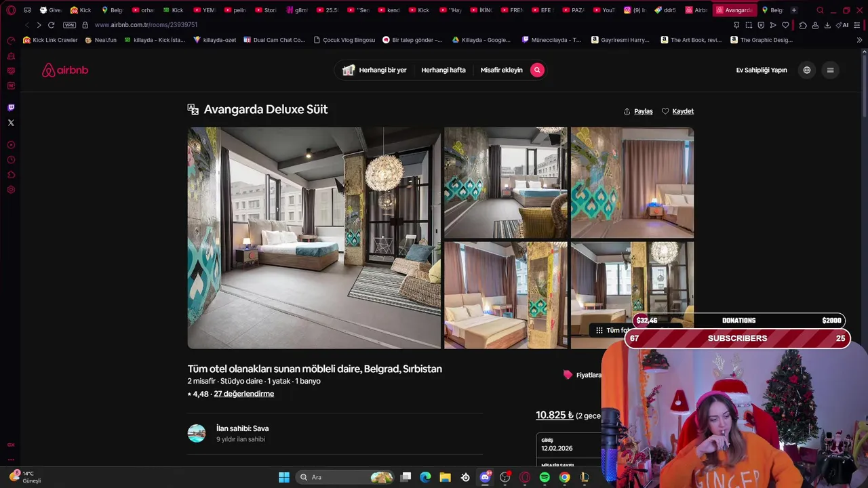Open the top-right curtain room photo

pyautogui.click(x=632, y=182)
